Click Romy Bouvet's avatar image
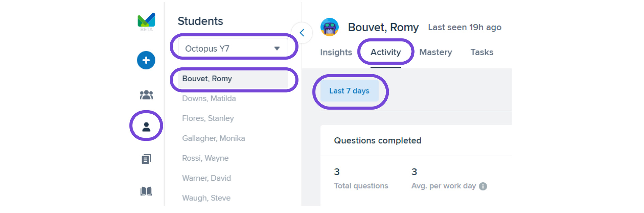Viewport: 644px width, 213px height. tap(329, 27)
